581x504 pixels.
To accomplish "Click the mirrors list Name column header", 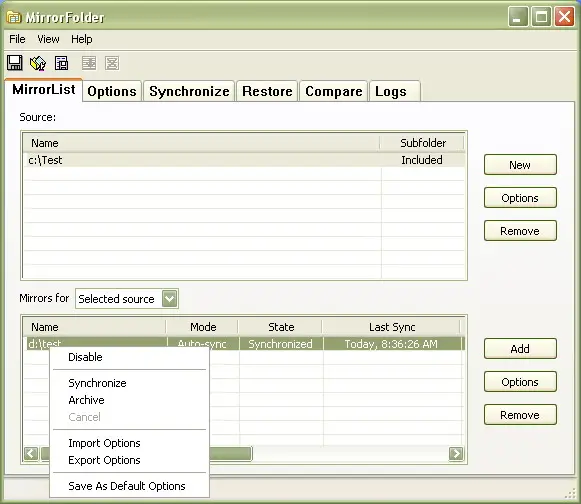I will click(95, 327).
